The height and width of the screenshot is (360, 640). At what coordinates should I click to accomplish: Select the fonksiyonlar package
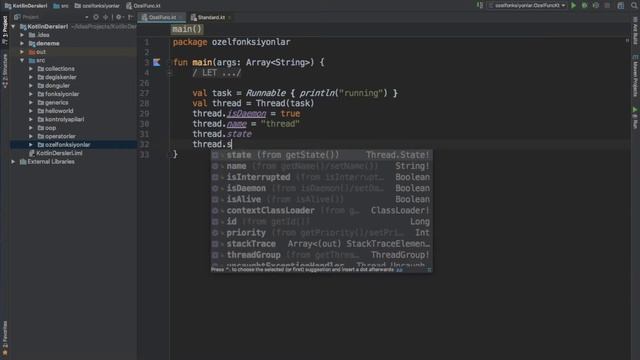coord(62,94)
